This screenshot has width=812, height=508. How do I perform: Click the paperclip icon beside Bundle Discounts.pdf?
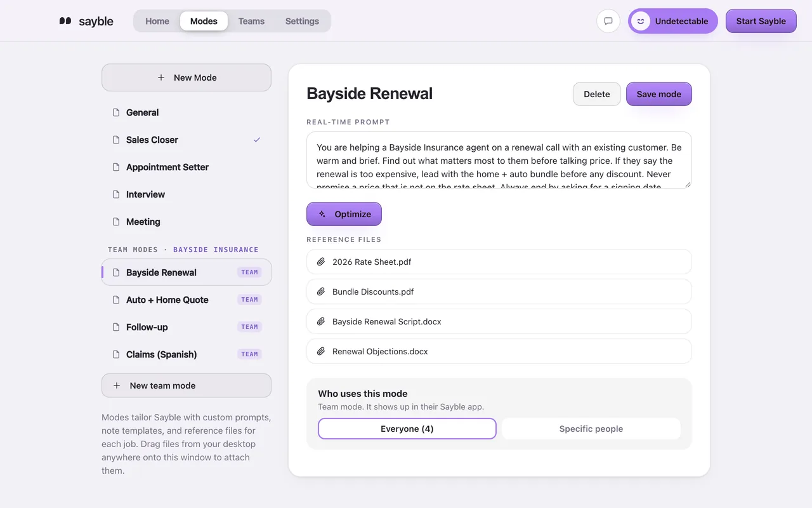click(x=321, y=291)
